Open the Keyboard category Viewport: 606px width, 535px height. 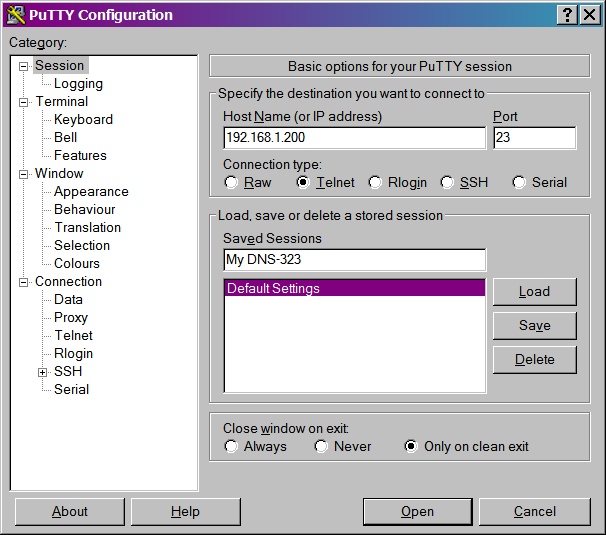[83, 119]
